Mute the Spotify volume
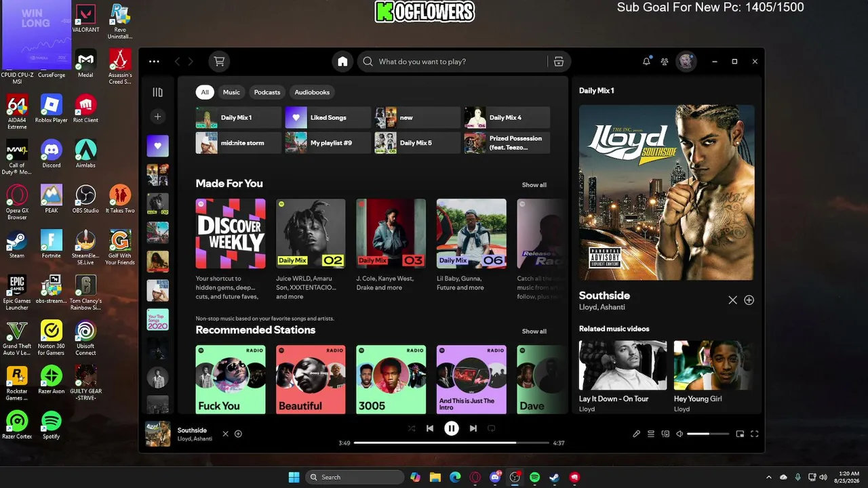Screen dimensions: 868x488 point(679,434)
